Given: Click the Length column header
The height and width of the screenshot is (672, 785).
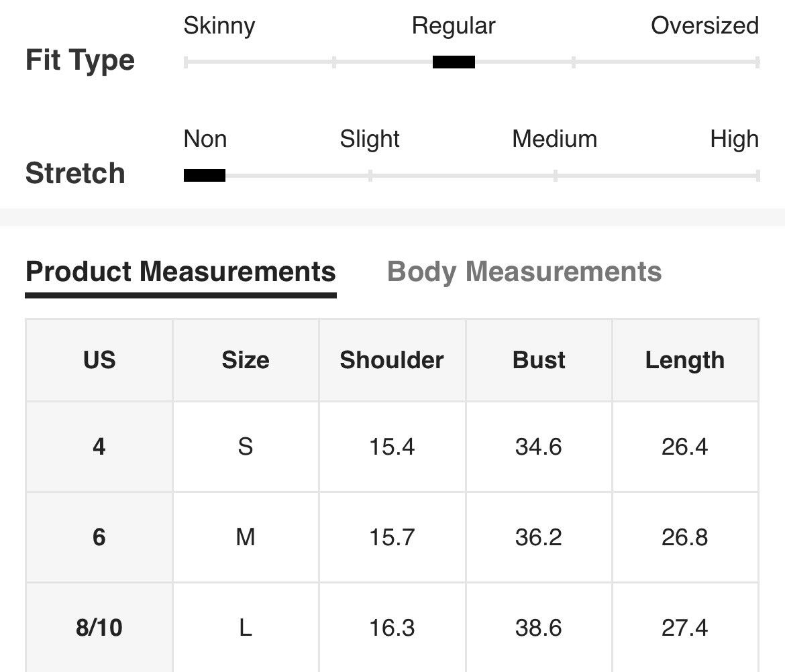Looking at the screenshot, I should tap(685, 360).
